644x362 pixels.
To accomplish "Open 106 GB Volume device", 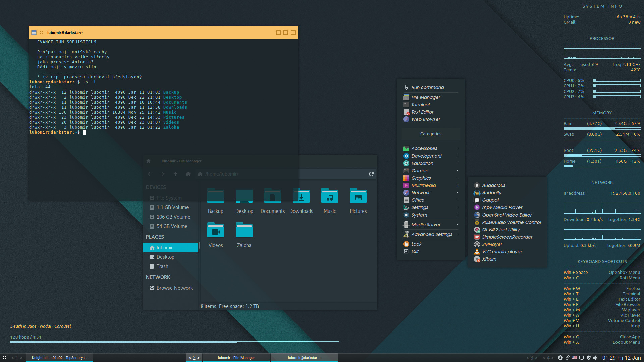I will (x=173, y=217).
